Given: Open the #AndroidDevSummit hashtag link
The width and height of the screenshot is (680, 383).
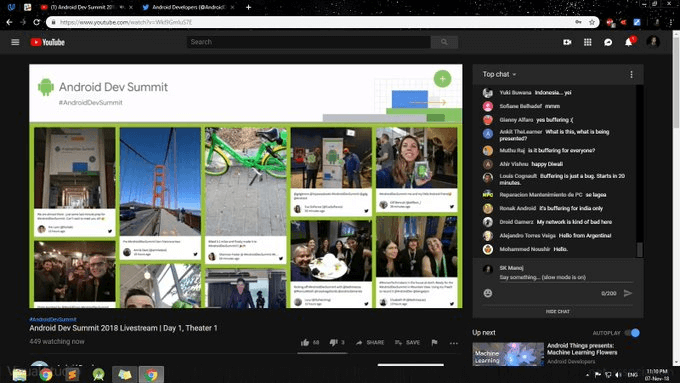Looking at the screenshot, I should (x=53, y=319).
